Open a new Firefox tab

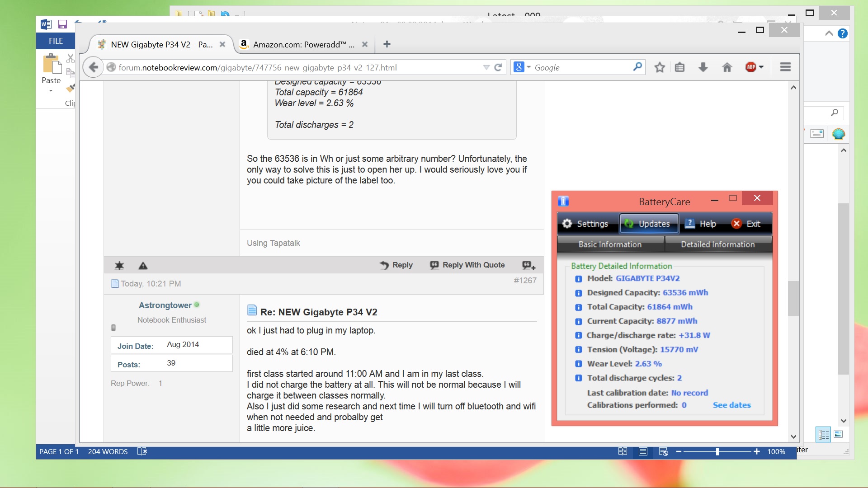[x=387, y=44]
